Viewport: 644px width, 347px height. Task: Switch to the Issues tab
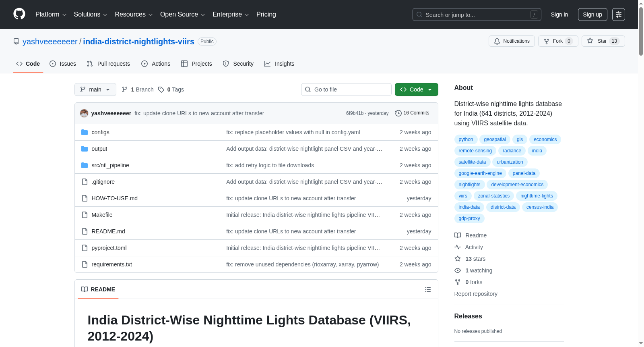pos(63,64)
